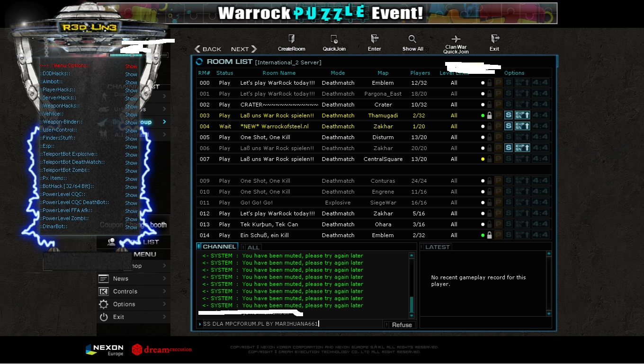Screen dimensions: 644x364
Task: Go BACK to previous room page
Action: coord(208,49)
